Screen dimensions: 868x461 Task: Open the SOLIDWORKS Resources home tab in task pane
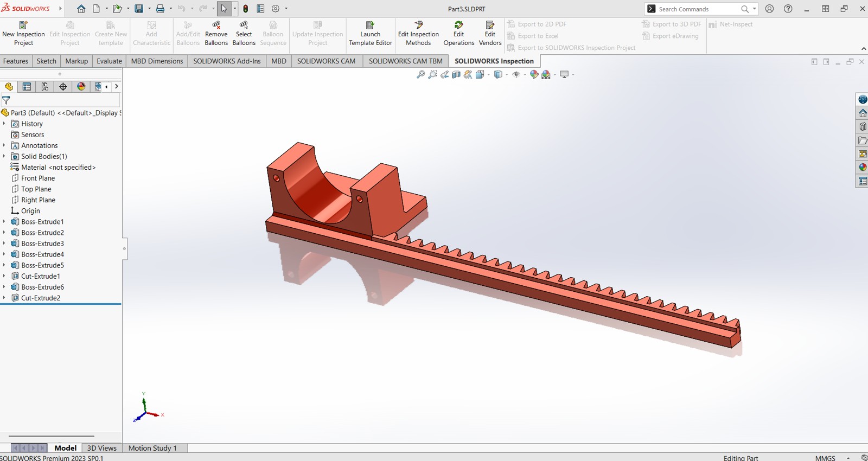pyautogui.click(x=863, y=113)
